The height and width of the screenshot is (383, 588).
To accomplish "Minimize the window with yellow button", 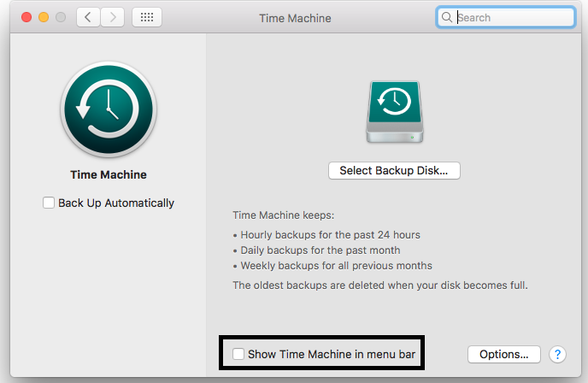I will click(x=44, y=17).
